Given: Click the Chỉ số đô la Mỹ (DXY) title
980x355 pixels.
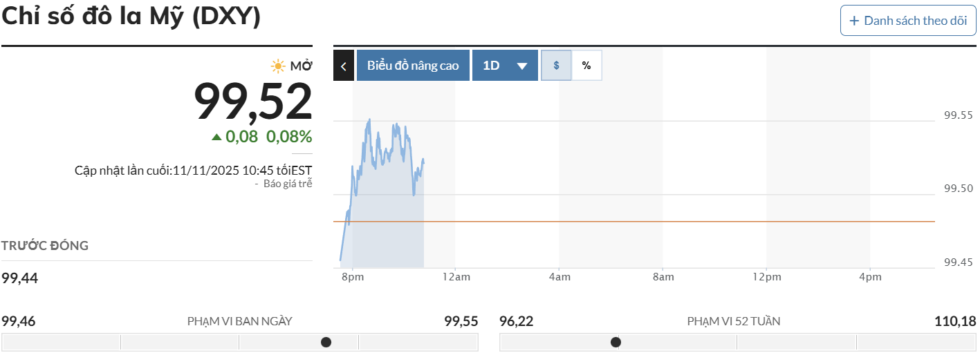Looking at the screenshot, I should click(131, 17).
